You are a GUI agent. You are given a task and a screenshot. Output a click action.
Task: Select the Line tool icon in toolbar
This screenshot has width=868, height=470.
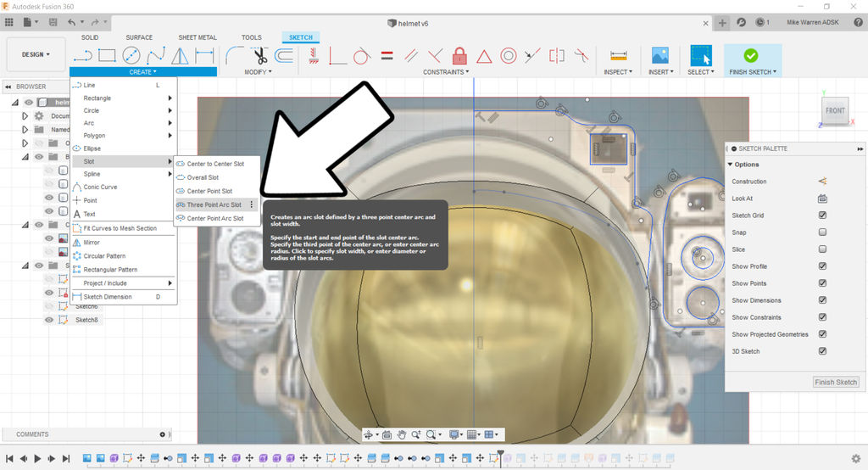point(82,55)
